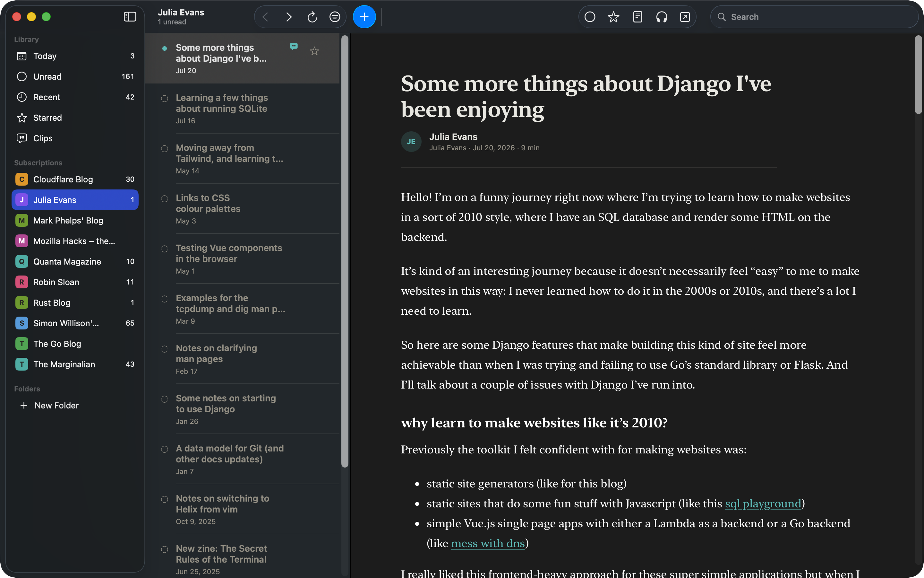Screen dimensions: 924x578
Task: Add a new feed with plus button
Action: (x=364, y=17)
